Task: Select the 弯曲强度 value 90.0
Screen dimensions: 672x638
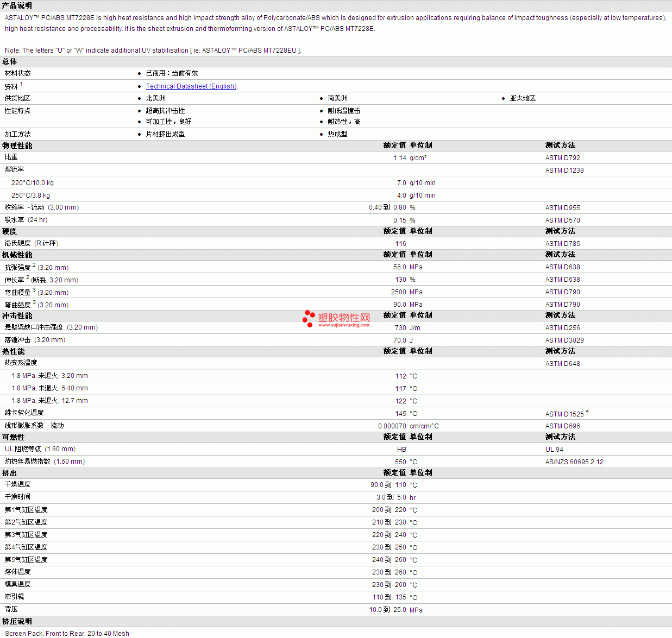Action: point(400,305)
